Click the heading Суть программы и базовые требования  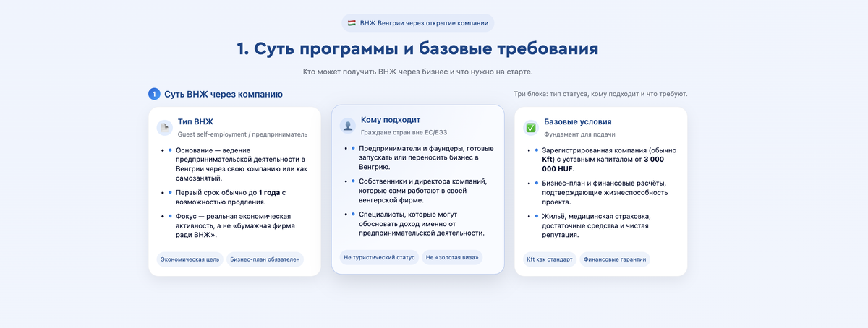click(x=417, y=49)
